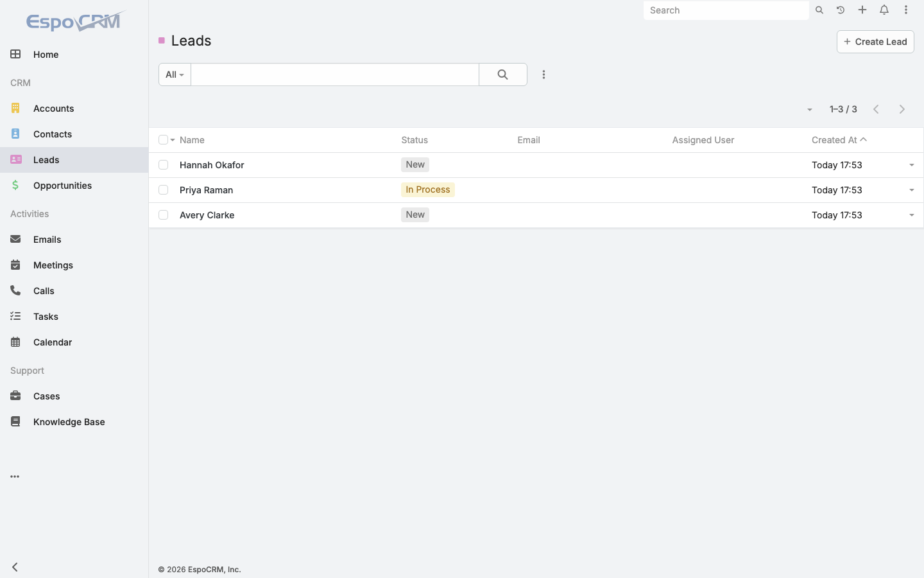Click the Leads card icon in sidebar

pos(16,160)
